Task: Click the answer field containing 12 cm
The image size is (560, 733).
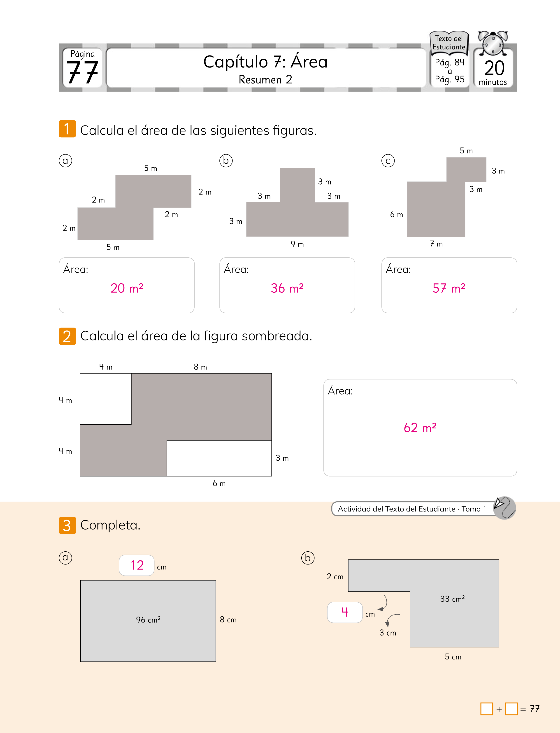Action: pos(137,565)
